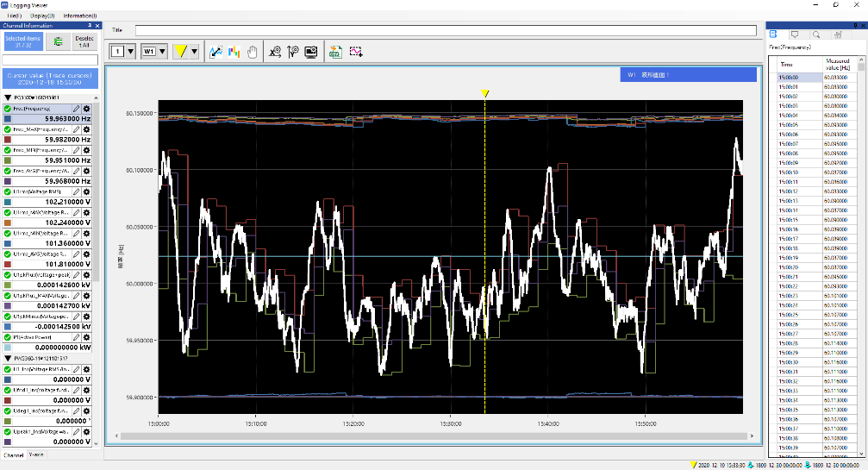The width and height of the screenshot is (868, 470).
Task: Open the cursor type dropdown arrow
Action: 194,52
